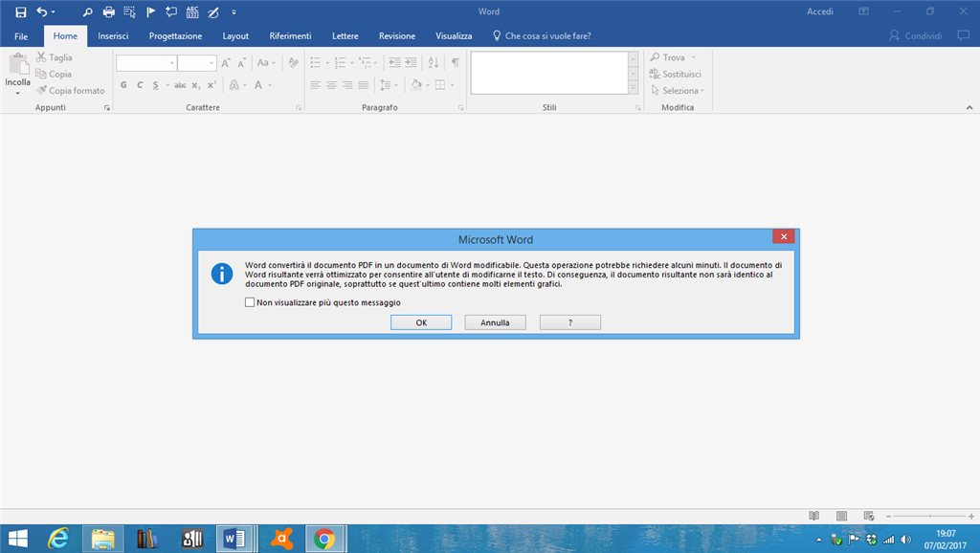Click the numbered list icon
This screenshot has height=553, width=980.
[340, 63]
